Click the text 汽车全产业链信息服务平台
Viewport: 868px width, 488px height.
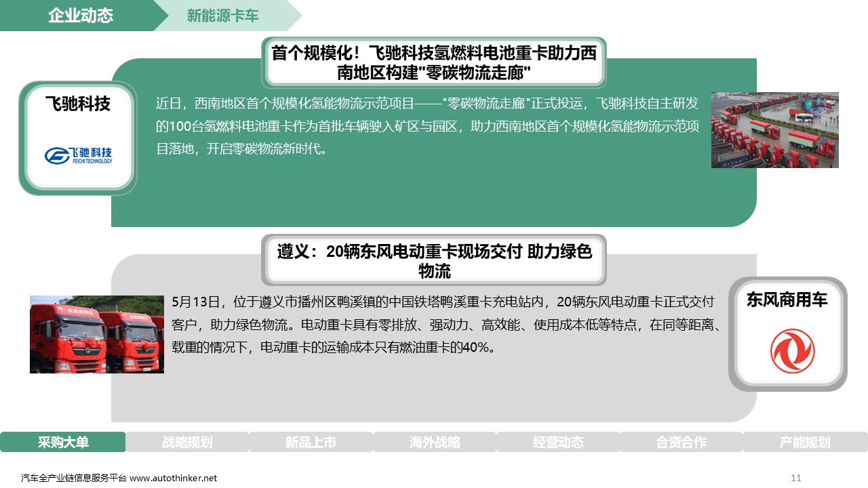tap(74, 478)
